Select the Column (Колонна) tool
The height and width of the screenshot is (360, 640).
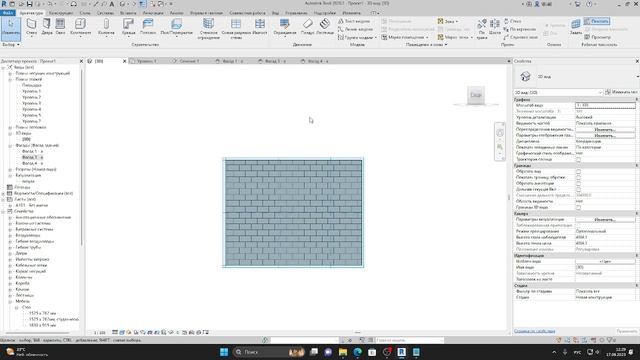click(x=106, y=27)
